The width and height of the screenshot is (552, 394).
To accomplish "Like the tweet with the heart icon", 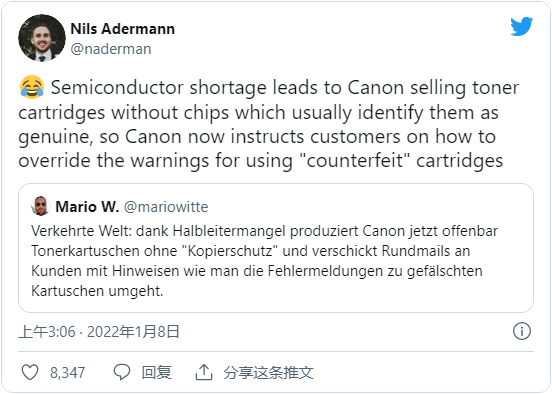I will (30, 372).
